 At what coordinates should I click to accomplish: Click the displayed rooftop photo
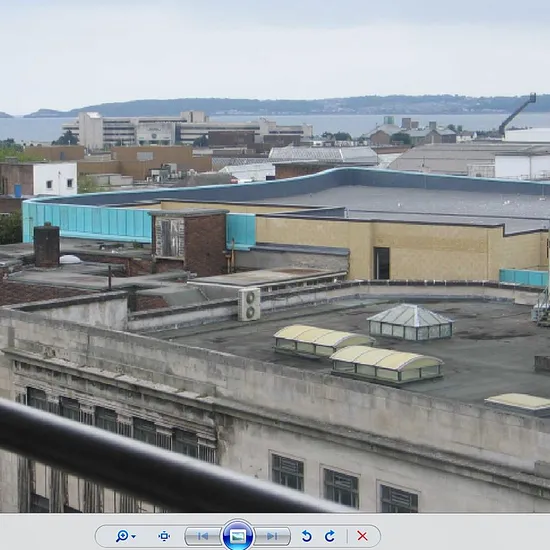[x=275, y=256]
